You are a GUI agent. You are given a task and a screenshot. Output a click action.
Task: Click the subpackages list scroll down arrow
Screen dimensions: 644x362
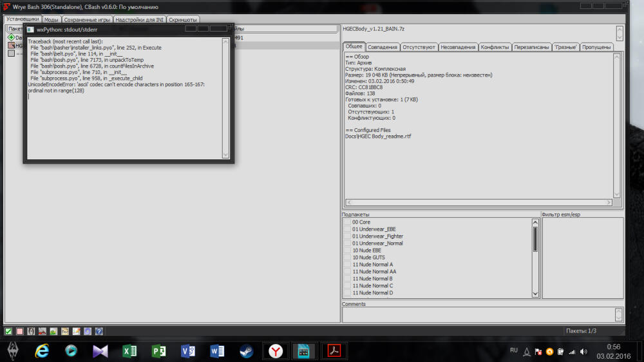pos(535,293)
